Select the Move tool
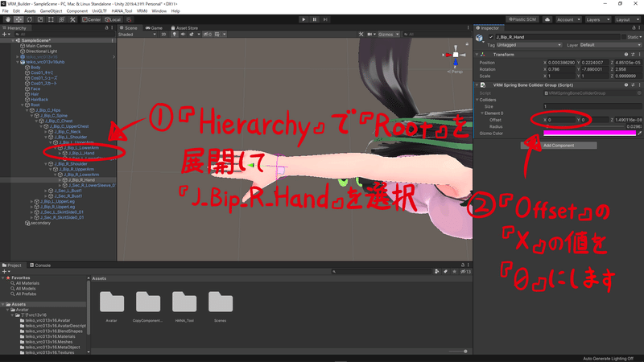This screenshot has width=644, height=362. [x=19, y=19]
